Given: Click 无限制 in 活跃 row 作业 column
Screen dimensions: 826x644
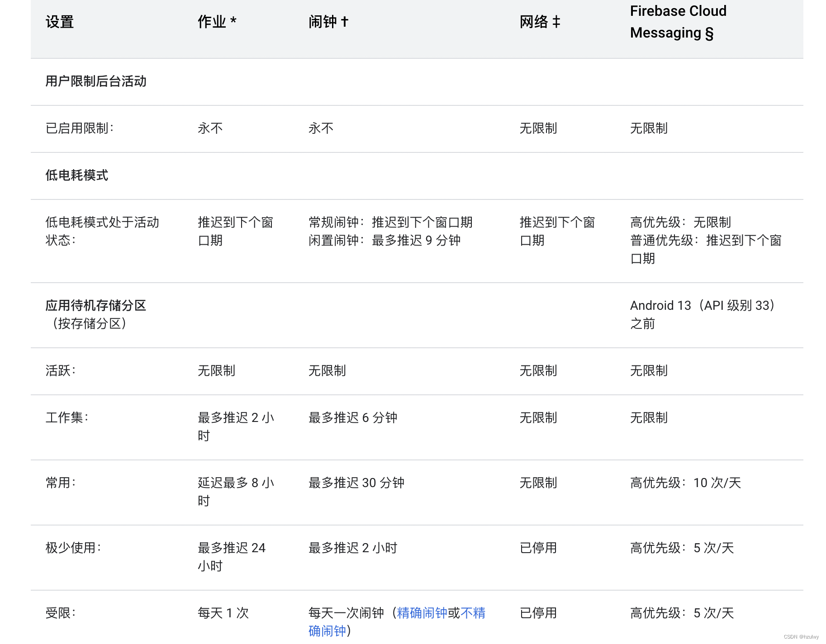Looking at the screenshot, I should click(x=216, y=371).
